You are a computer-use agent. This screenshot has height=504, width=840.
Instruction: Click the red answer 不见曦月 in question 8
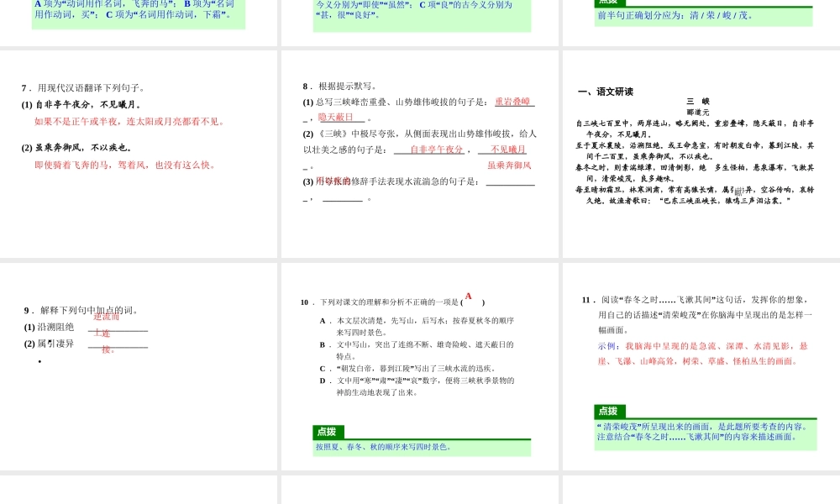click(x=508, y=150)
